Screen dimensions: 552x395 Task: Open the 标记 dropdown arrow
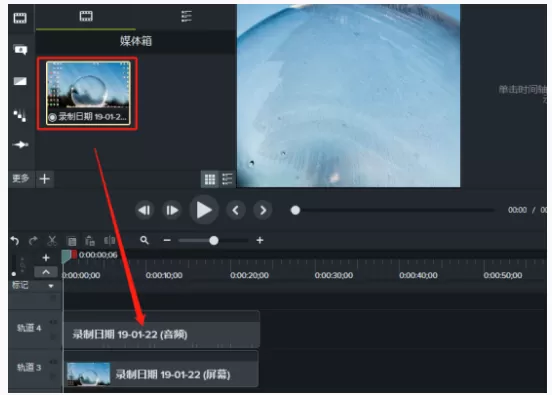click(x=51, y=286)
